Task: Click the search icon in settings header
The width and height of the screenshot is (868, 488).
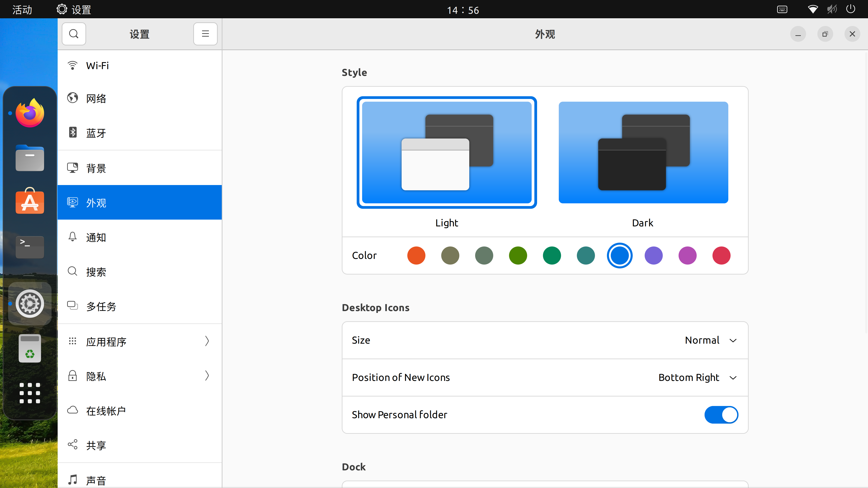Action: pos(73,34)
